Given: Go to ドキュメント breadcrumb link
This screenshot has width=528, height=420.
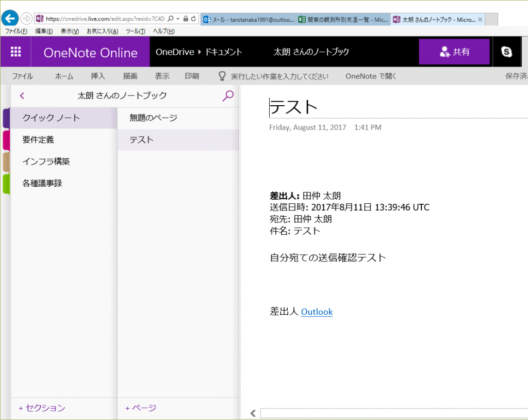Looking at the screenshot, I should pyautogui.click(x=224, y=52).
